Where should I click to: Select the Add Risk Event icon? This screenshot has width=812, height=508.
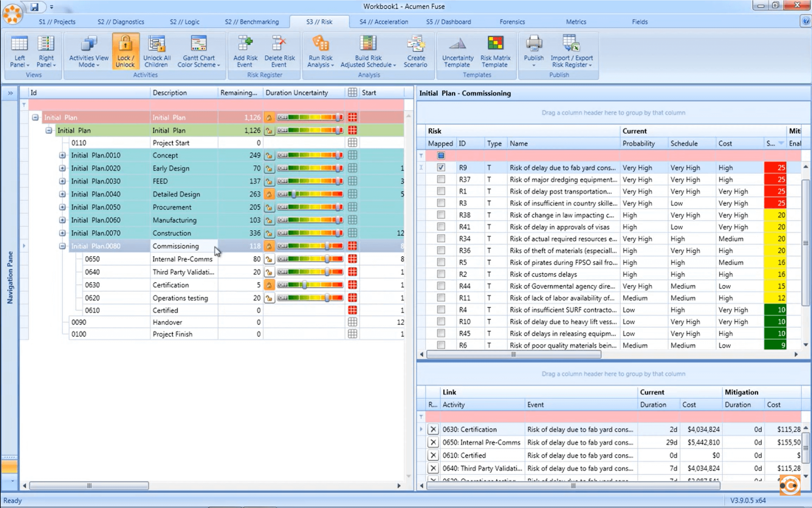245,51
